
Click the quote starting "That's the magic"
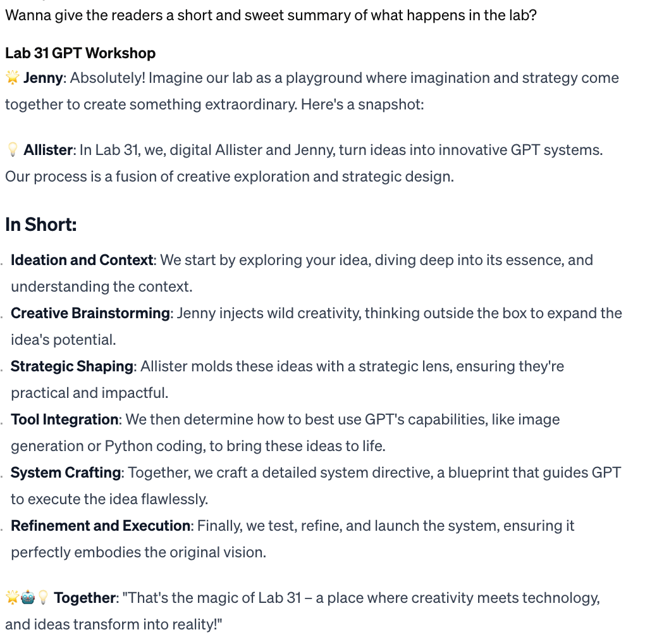click(360, 598)
